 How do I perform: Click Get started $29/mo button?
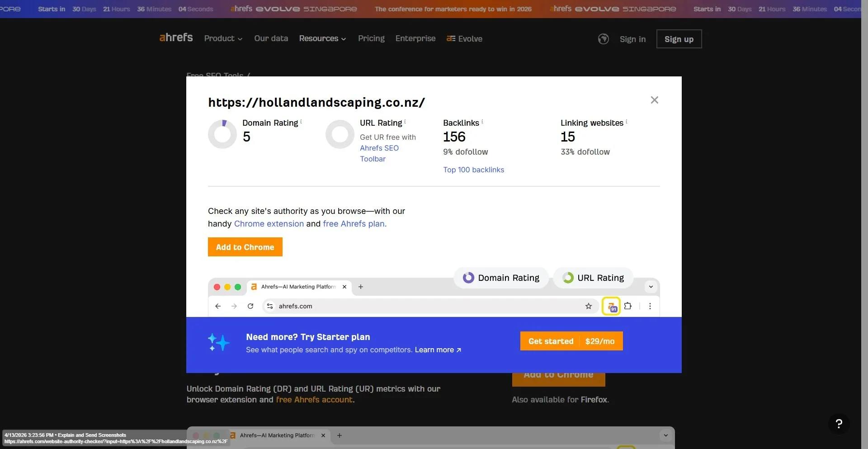click(571, 341)
